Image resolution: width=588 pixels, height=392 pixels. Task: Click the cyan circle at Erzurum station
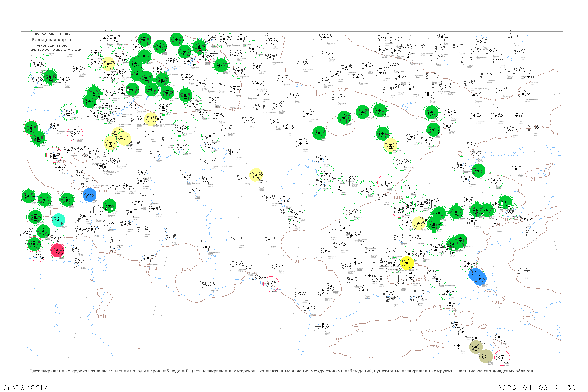point(58,220)
